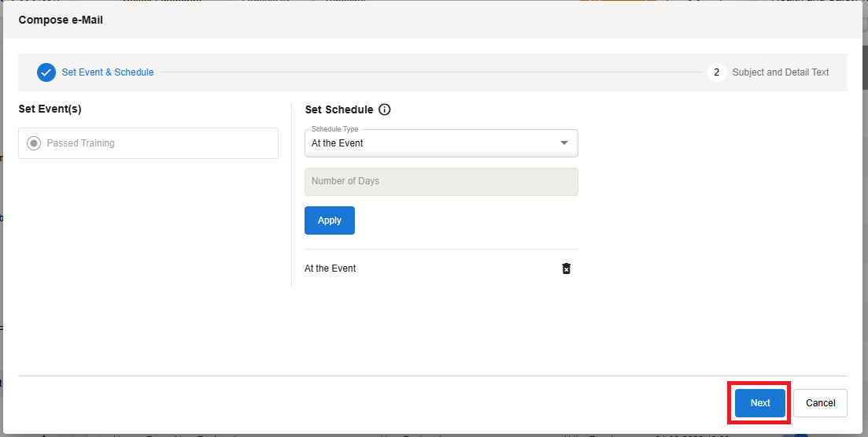868x437 pixels.
Task: Focus the Number of Days field
Action: pyautogui.click(x=441, y=181)
